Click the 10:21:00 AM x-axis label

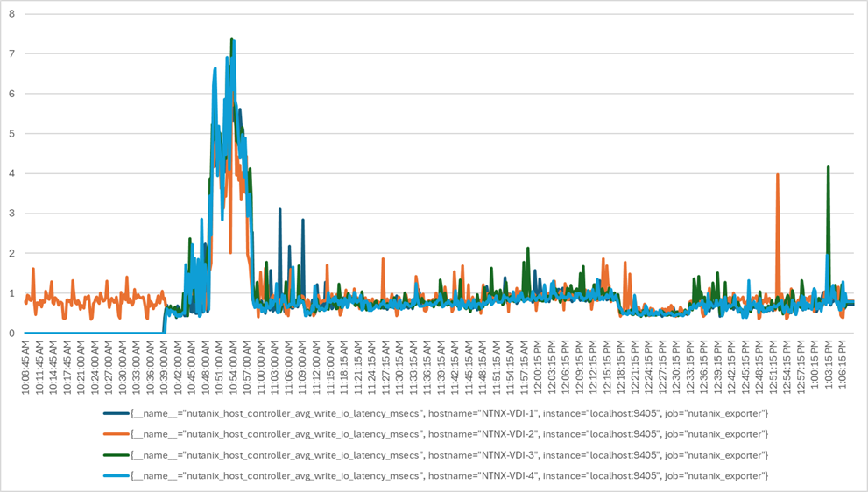(x=81, y=367)
